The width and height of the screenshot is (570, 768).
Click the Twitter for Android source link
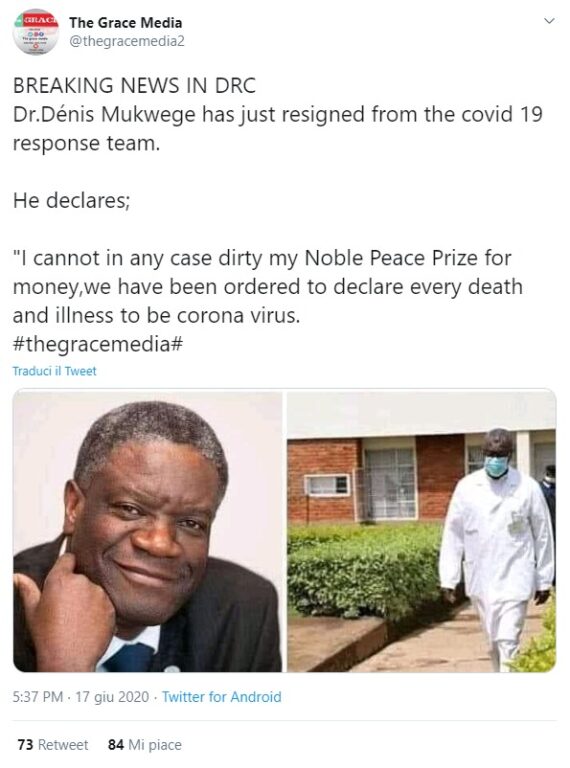(x=221, y=696)
